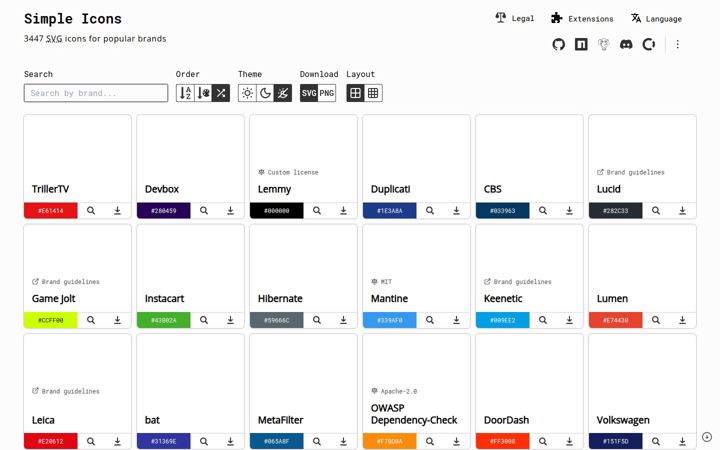Open Leica Brand guidelines link

coord(66,391)
